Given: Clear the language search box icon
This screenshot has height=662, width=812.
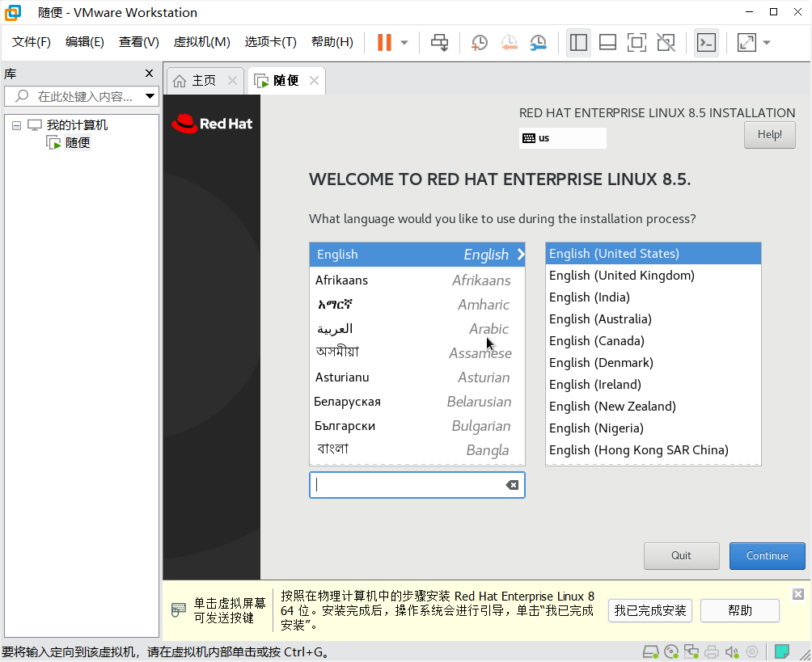Looking at the screenshot, I should pyautogui.click(x=512, y=485).
